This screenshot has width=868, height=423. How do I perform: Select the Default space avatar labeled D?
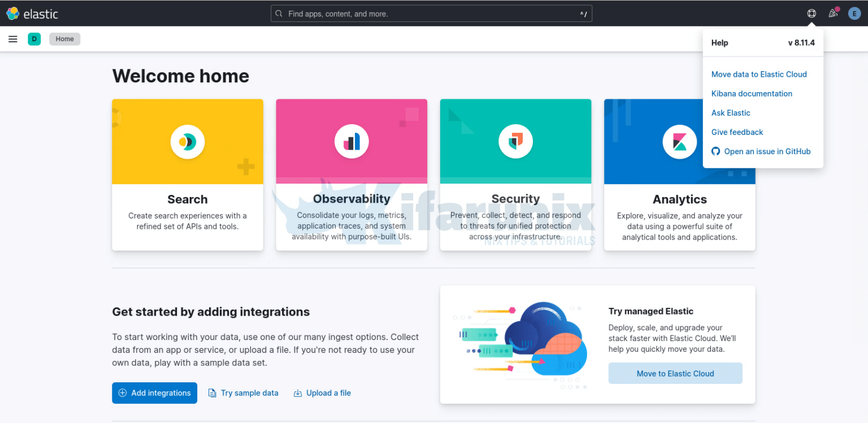click(x=34, y=38)
